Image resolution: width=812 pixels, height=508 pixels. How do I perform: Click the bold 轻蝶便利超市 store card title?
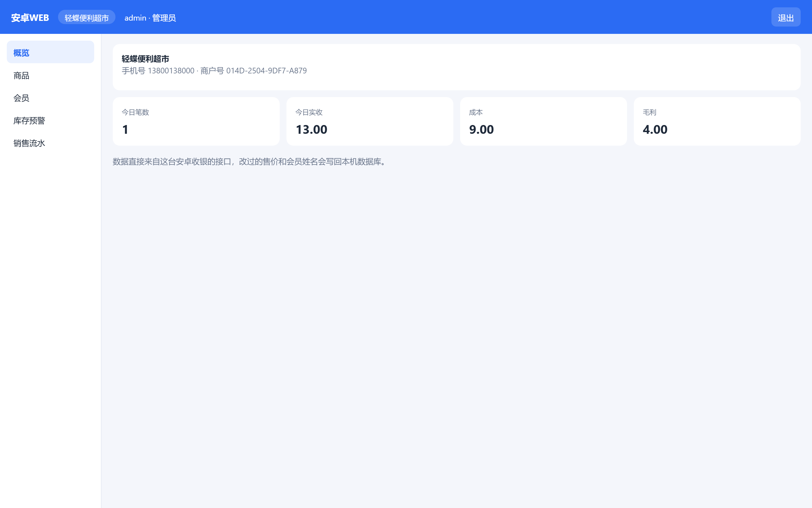145,59
